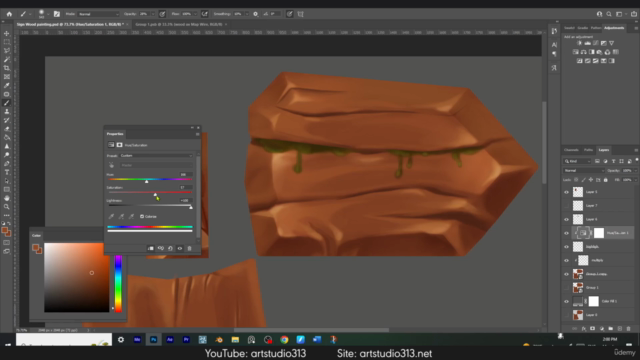This screenshot has width=640, height=360.
Task: Select the Zoom tool
Action: click(x=7, y=207)
